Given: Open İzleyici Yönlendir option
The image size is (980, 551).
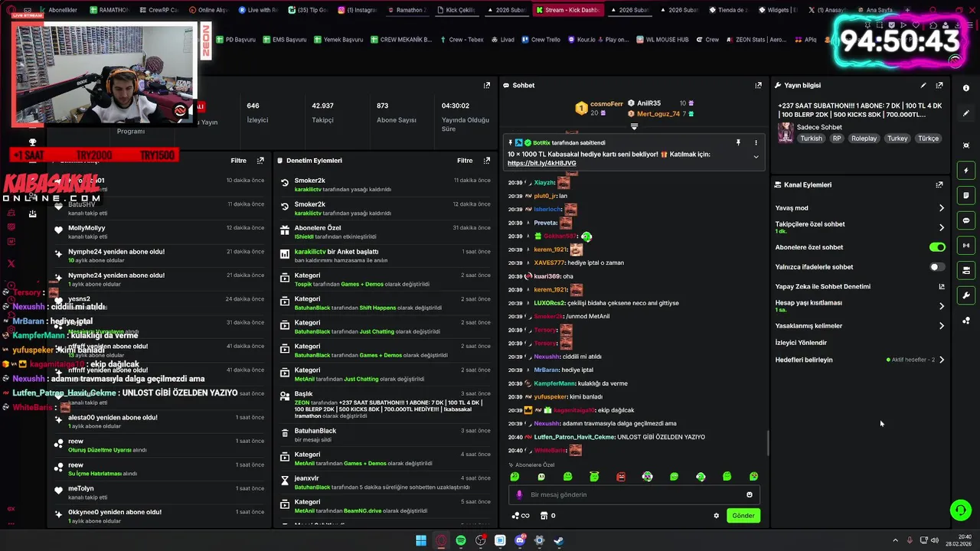Looking at the screenshot, I should point(801,343).
